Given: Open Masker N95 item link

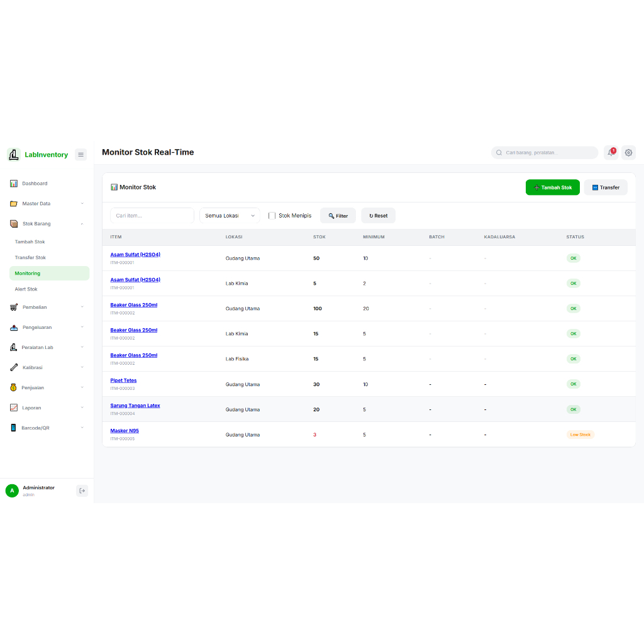Looking at the screenshot, I should [125, 431].
